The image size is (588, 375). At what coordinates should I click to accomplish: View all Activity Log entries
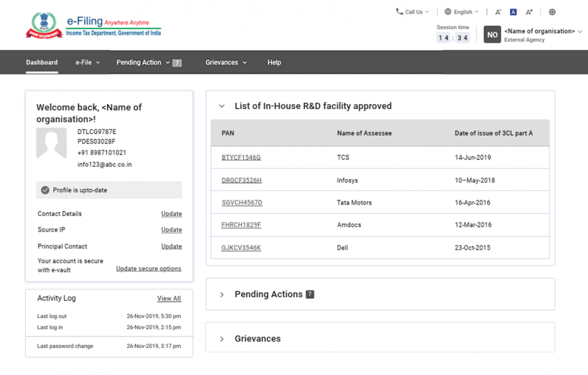(x=169, y=298)
